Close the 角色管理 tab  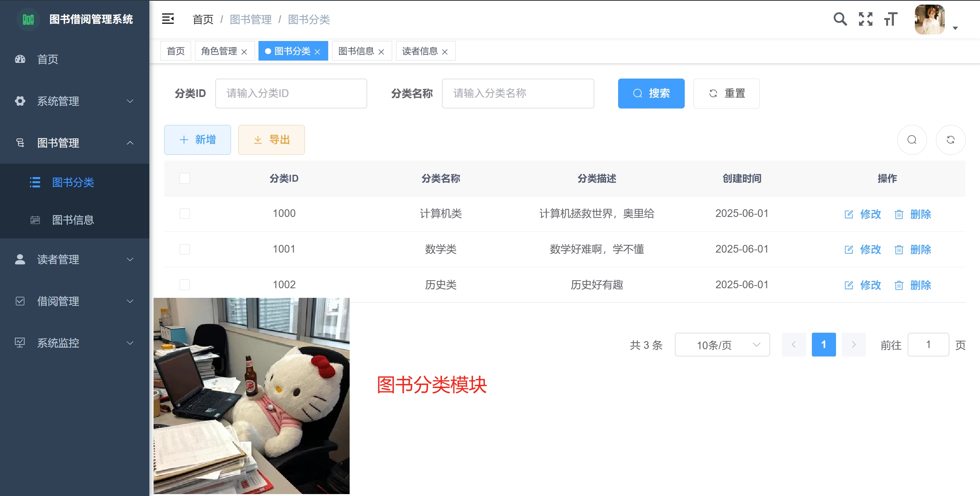pos(245,51)
